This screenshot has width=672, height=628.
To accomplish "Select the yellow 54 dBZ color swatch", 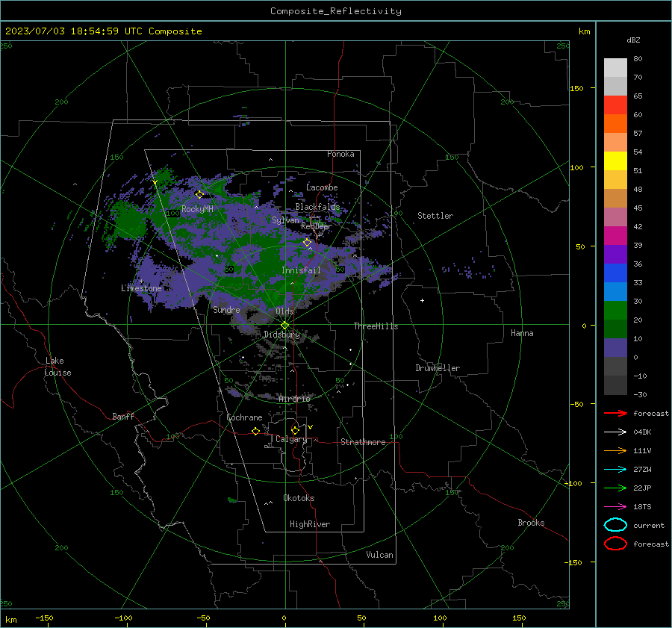I will click(x=615, y=161).
